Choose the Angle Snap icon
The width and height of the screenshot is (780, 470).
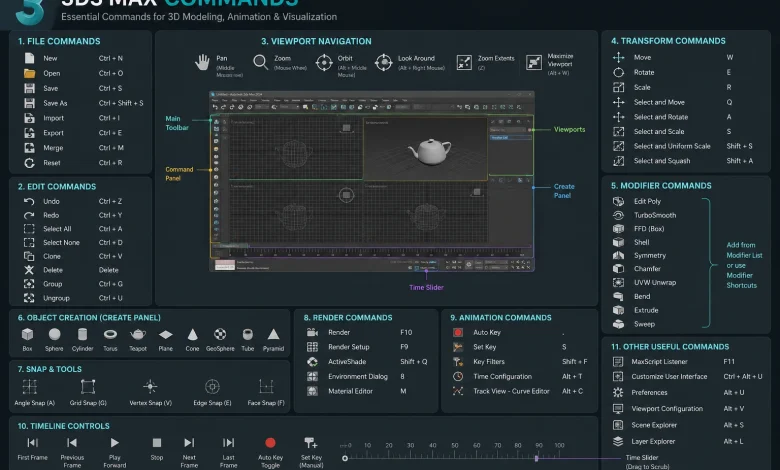click(30, 386)
